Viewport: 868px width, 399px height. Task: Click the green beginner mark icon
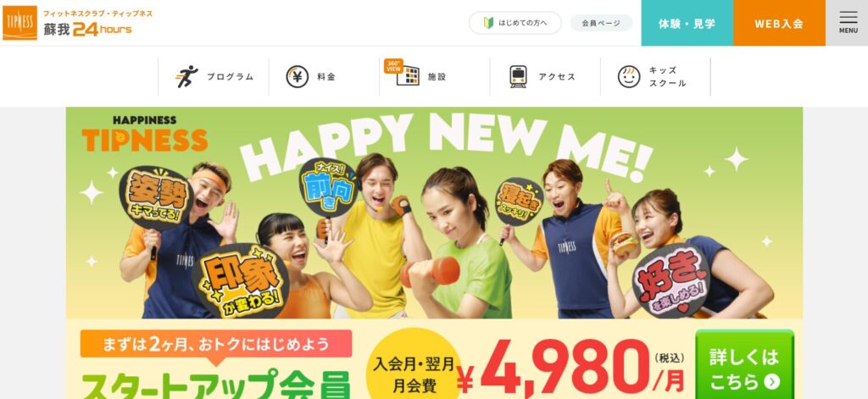coord(488,23)
